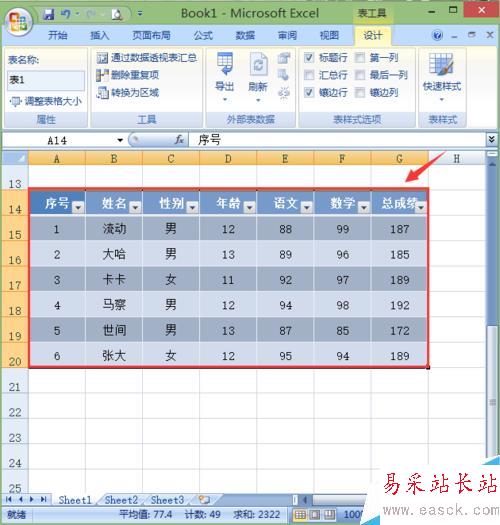Select column D header

228,158
